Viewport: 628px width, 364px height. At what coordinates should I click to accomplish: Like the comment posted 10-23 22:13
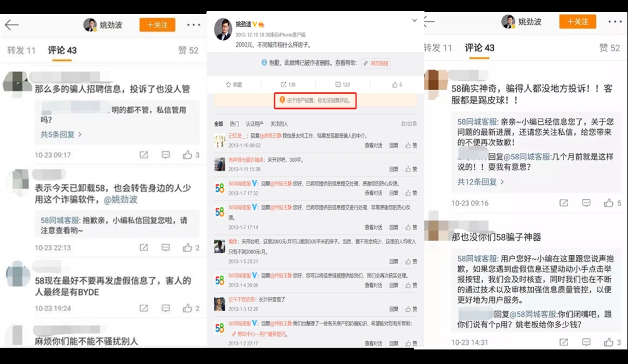[187, 248]
